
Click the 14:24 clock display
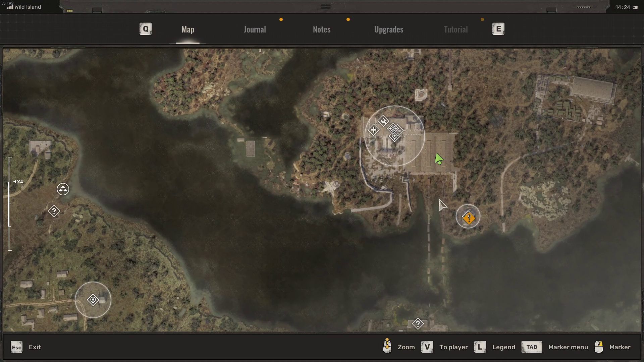pos(623,7)
